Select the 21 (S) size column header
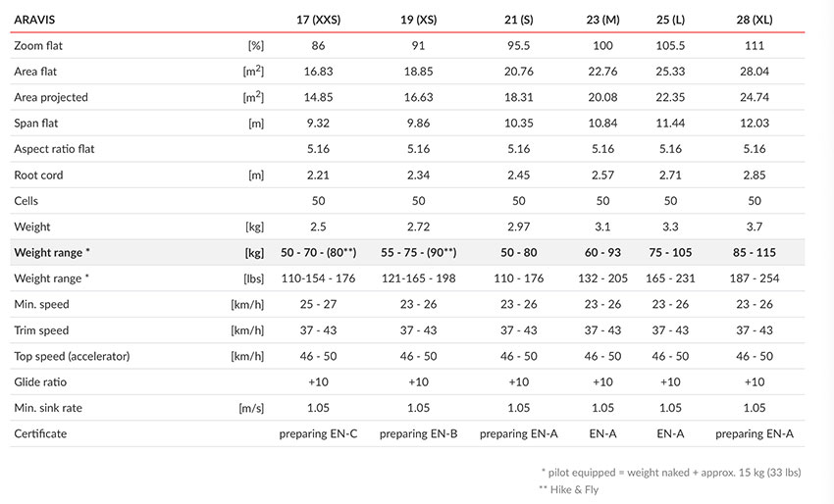Screen dimensions: 834x504 tap(519, 20)
